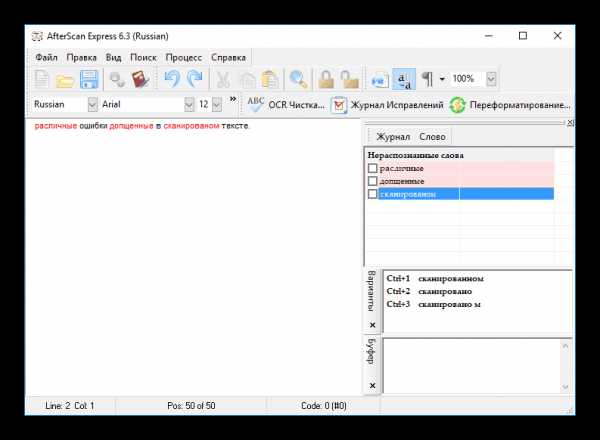Open the Russian language dropdown
600x440 pixels.
(x=93, y=104)
